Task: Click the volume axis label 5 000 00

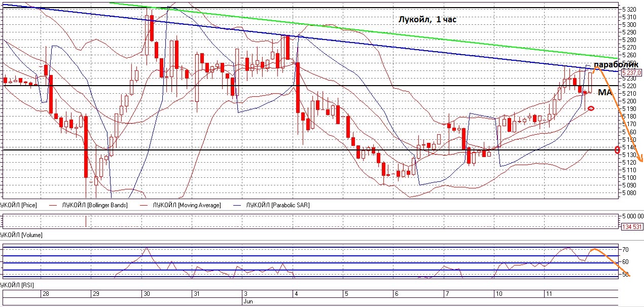Action: click(633, 216)
